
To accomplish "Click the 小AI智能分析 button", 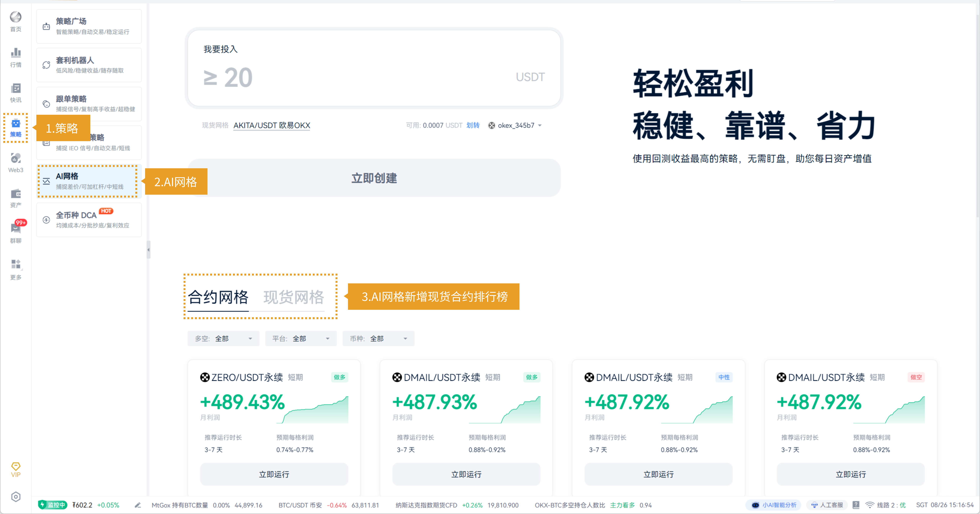I will pos(773,505).
